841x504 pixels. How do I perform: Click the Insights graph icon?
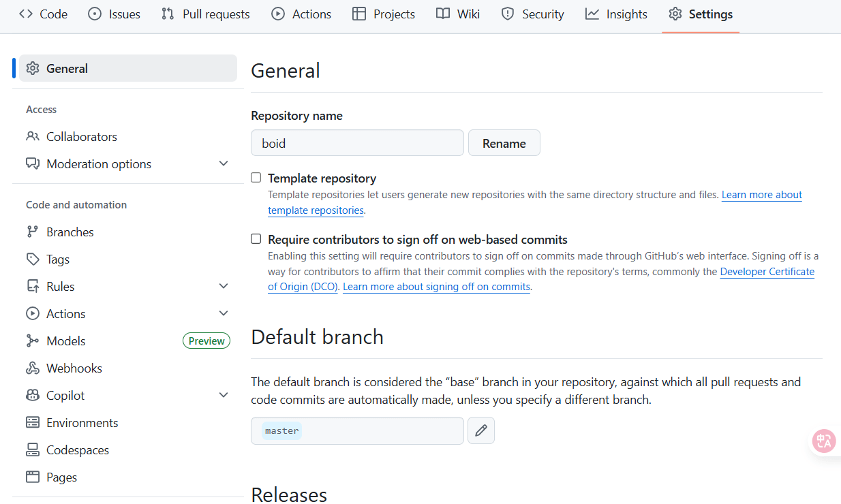tap(592, 14)
